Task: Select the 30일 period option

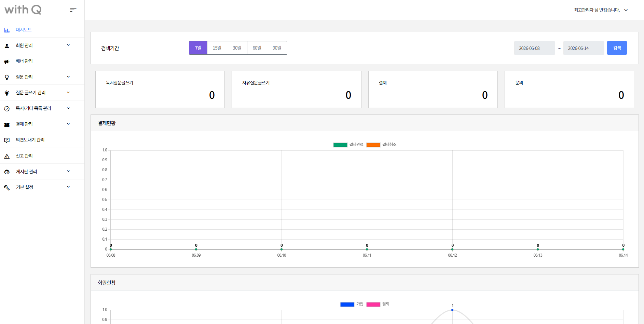Action: click(237, 48)
